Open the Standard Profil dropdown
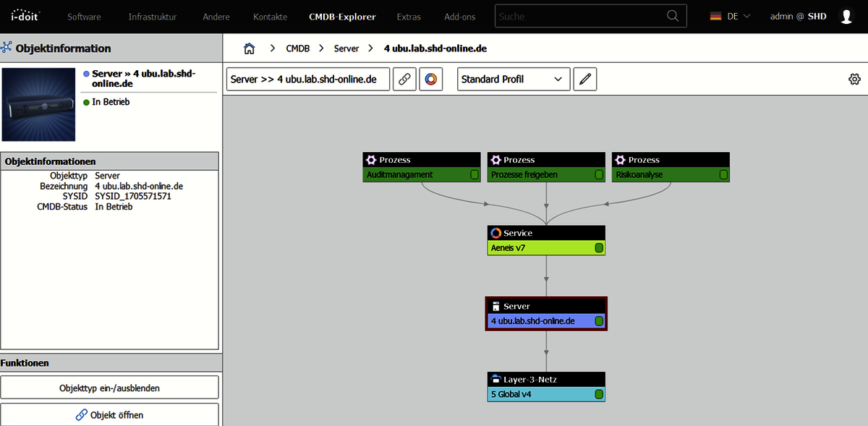The width and height of the screenshot is (868, 426). tap(514, 79)
